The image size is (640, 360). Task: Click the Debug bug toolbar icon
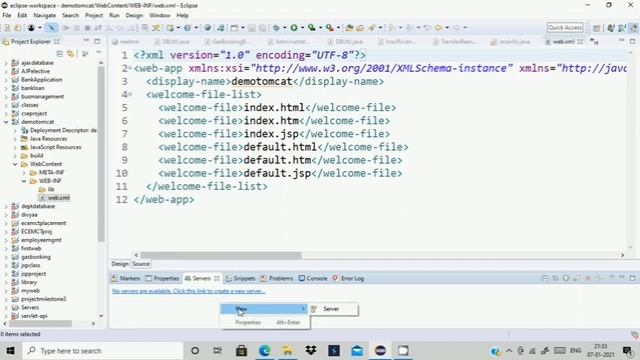[276, 28]
